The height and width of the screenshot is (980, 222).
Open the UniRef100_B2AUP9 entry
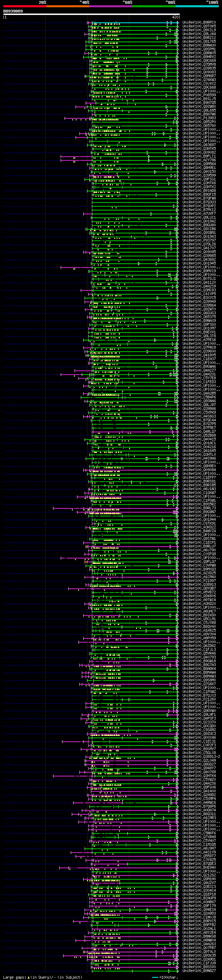[x=199, y=898]
